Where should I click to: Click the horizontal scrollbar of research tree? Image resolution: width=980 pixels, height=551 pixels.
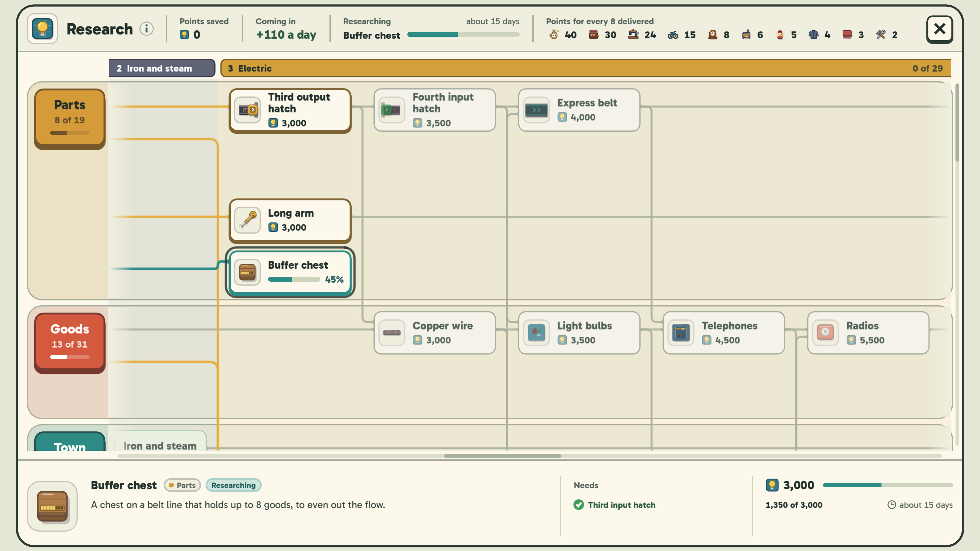503,456
